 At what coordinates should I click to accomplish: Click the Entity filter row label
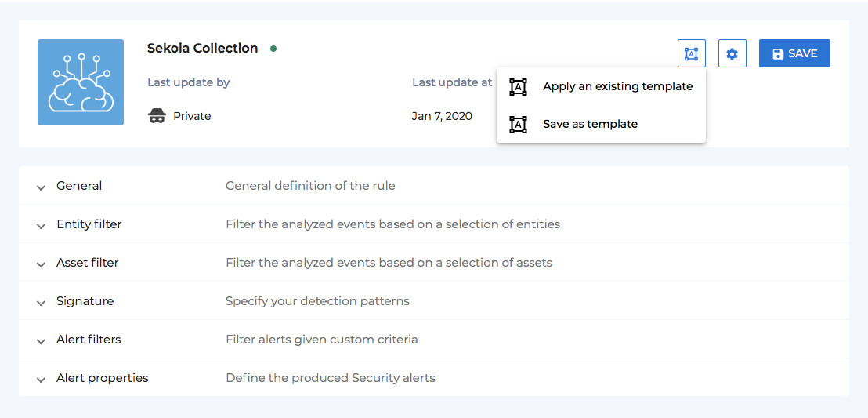point(89,224)
